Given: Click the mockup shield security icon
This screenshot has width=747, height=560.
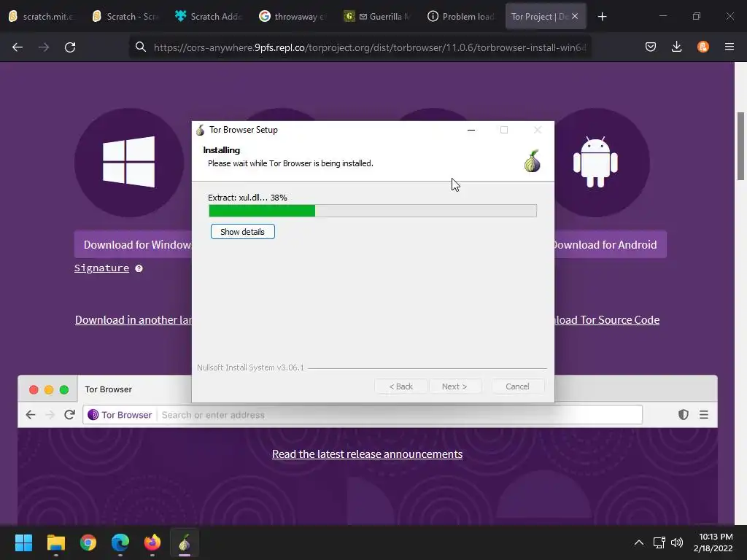Looking at the screenshot, I should pos(683,415).
